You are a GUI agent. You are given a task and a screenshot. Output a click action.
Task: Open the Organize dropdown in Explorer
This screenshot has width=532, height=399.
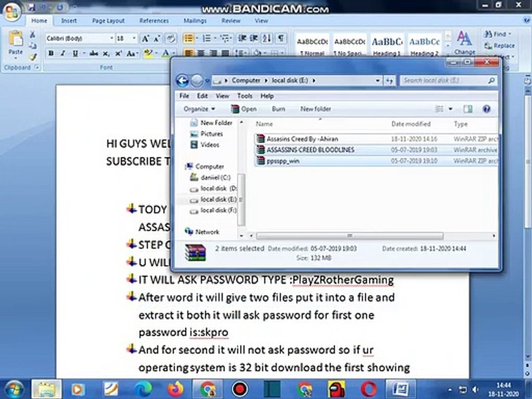tap(199, 109)
